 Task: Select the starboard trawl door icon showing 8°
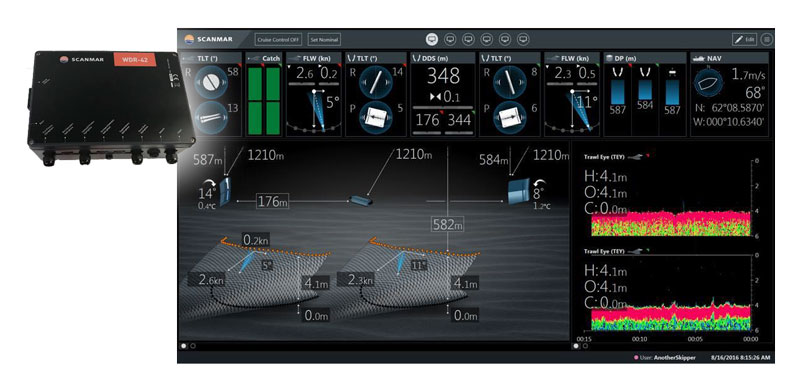(519, 191)
